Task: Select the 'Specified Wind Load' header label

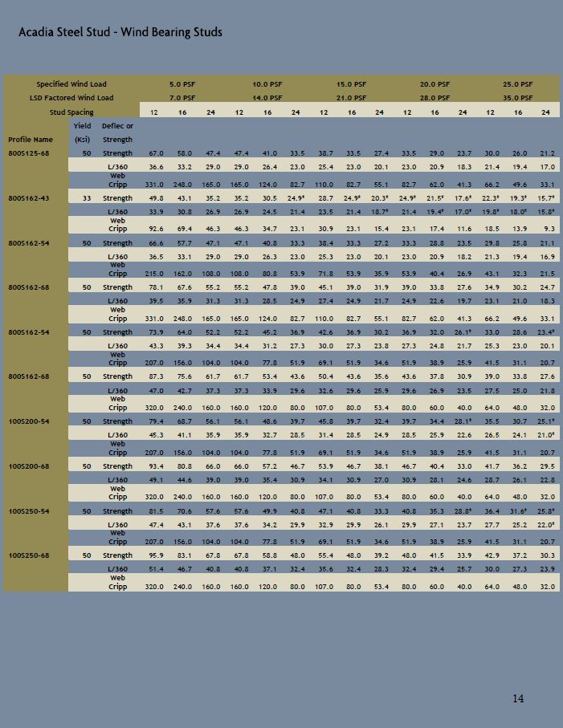Action: pos(71,84)
